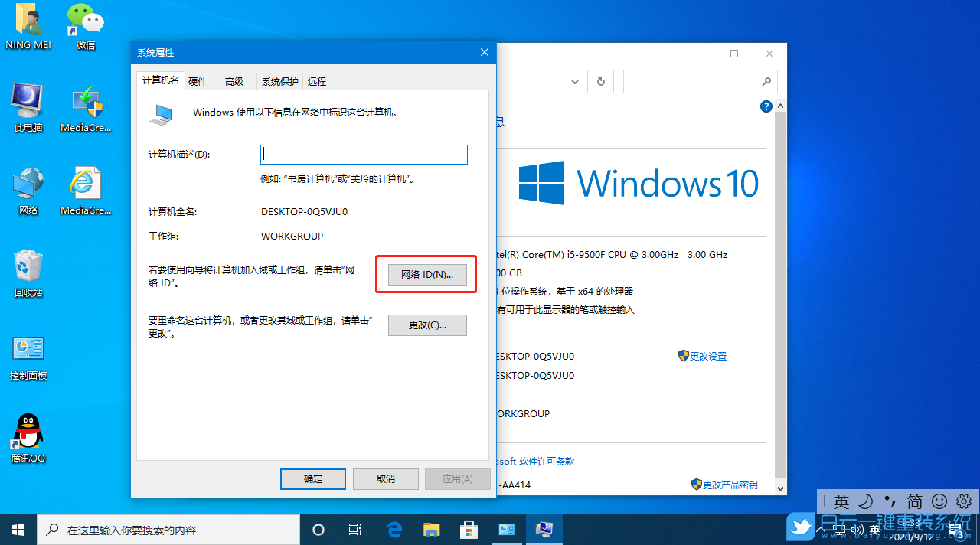The width and height of the screenshot is (980, 545).
Task: Open the 更改设置 link
Action: click(708, 355)
